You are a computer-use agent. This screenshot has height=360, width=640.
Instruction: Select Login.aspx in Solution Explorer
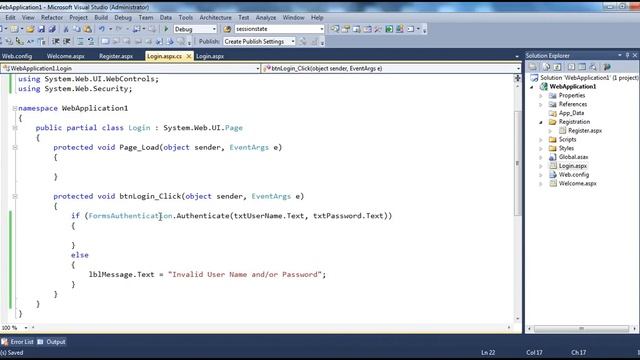573,166
